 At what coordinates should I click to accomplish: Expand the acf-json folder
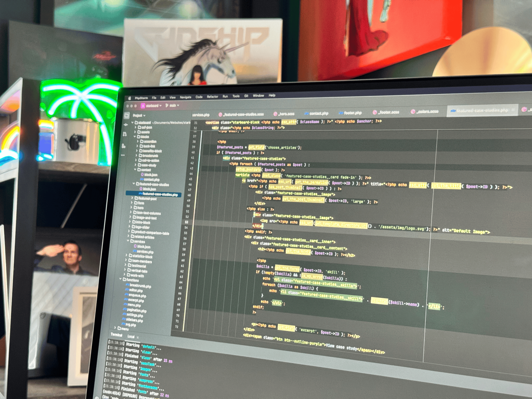coord(135,127)
